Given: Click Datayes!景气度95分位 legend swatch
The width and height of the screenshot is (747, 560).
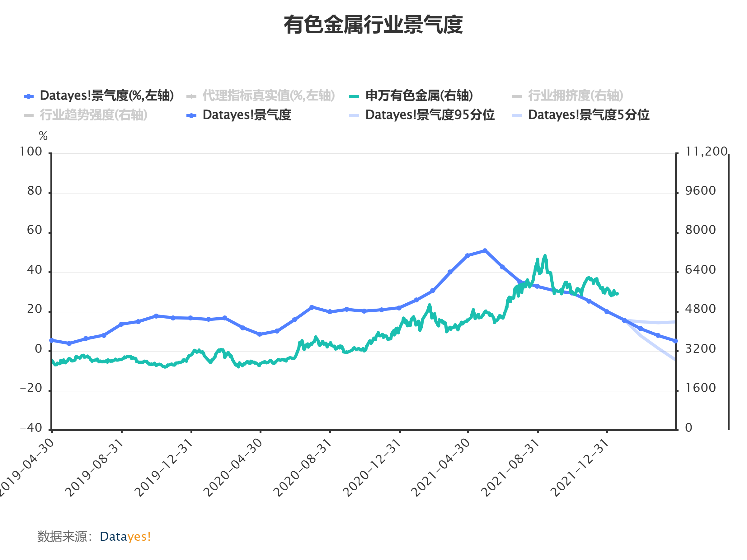Looking at the screenshot, I should (x=354, y=116).
